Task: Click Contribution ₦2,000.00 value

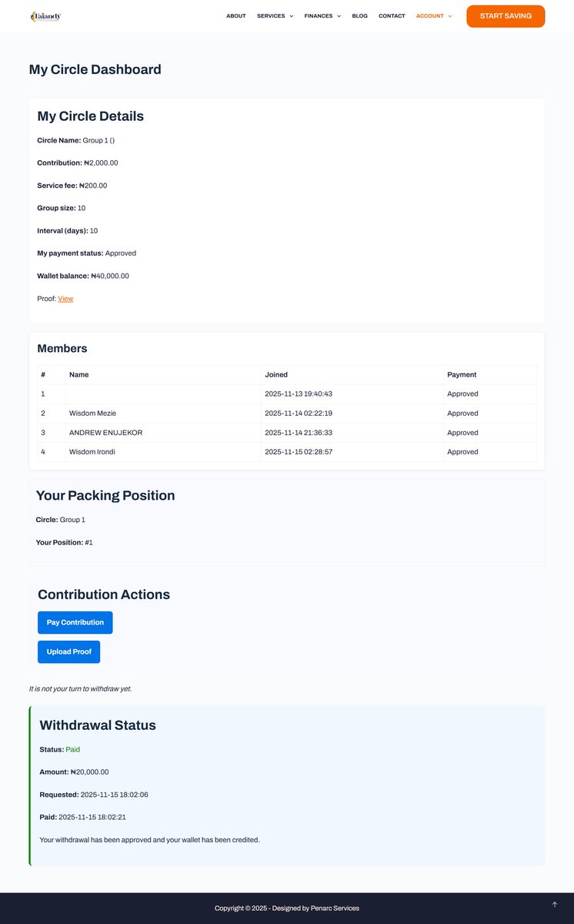Action: point(101,163)
